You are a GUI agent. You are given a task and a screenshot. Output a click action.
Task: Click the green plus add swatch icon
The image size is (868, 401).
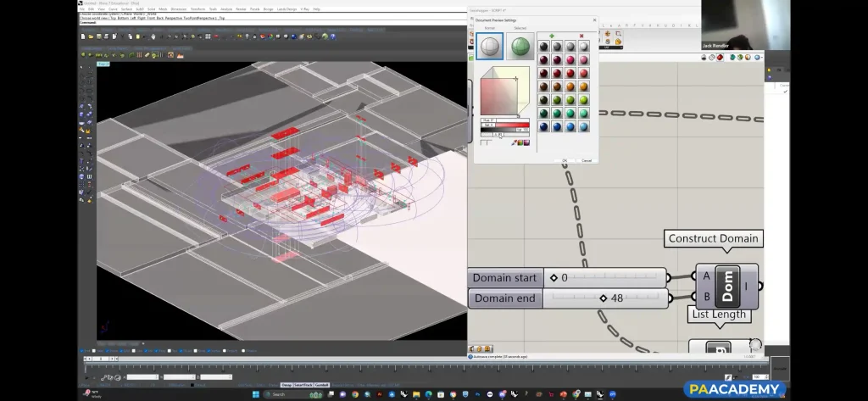tap(551, 36)
